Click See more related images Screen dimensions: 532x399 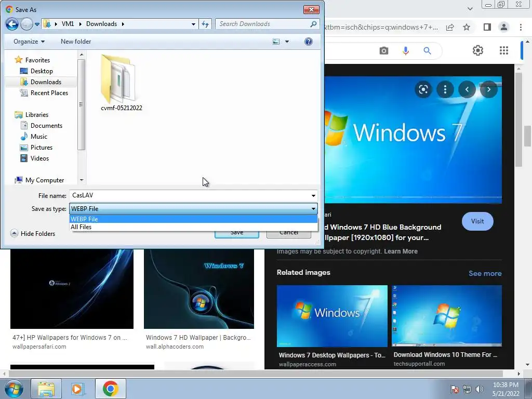(x=485, y=273)
